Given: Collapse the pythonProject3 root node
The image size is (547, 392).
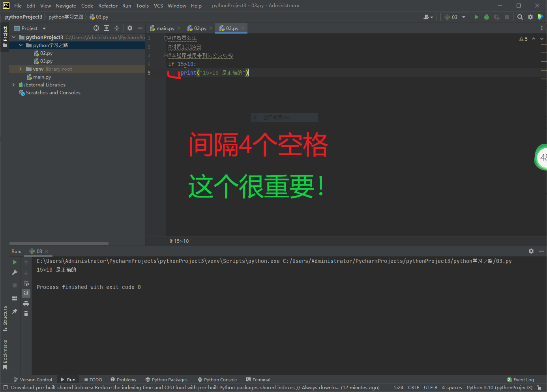Looking at the screenshot, I should click(14, 37).
